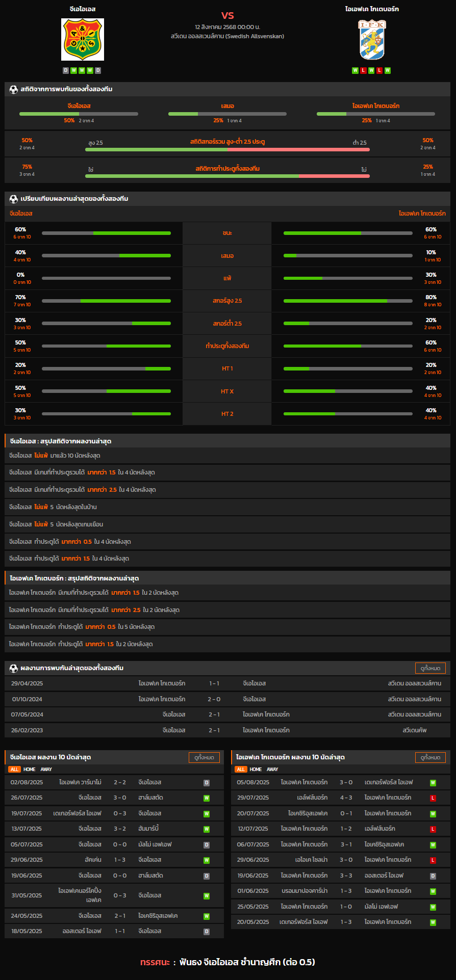
Task: Select ALL tab in GAIS last 10 matches
Action: pyautogui.click(x=14, y=770)
